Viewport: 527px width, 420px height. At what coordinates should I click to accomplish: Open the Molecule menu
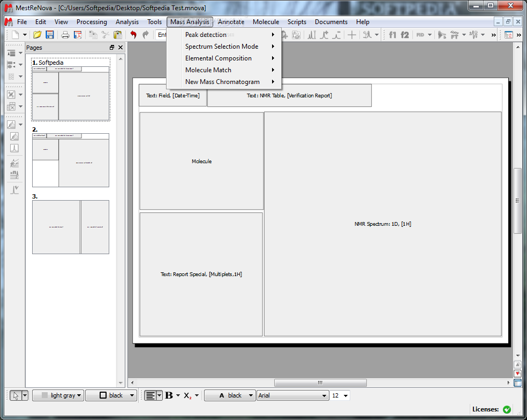[266, 22]
